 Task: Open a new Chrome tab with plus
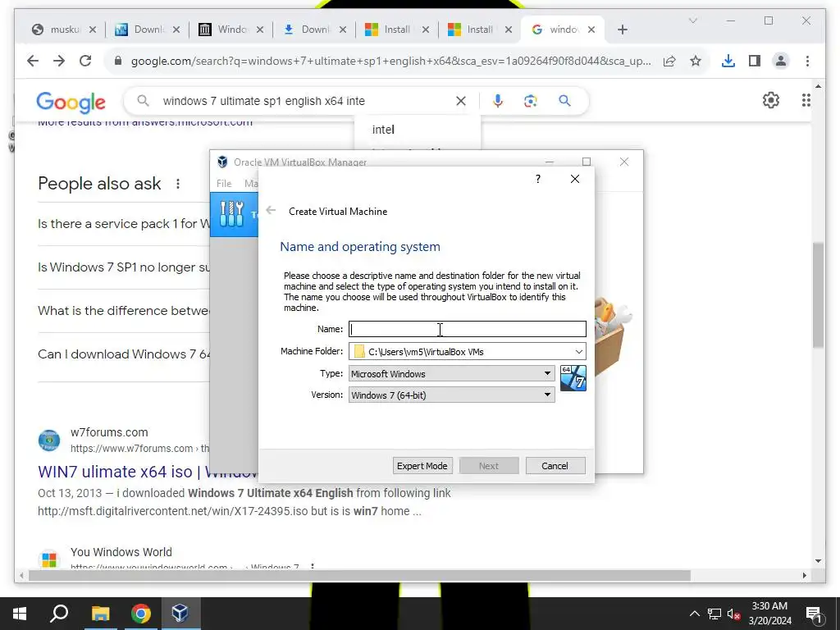click(x=622, y=30)
